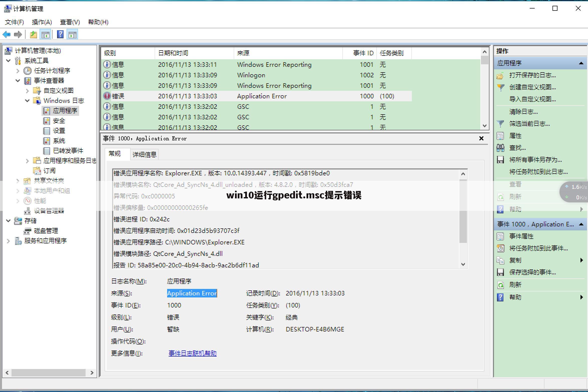This screenshot has width=588, height=392.
Task: Open 复制 submenu arrow
Action: (x=581, y=260)
